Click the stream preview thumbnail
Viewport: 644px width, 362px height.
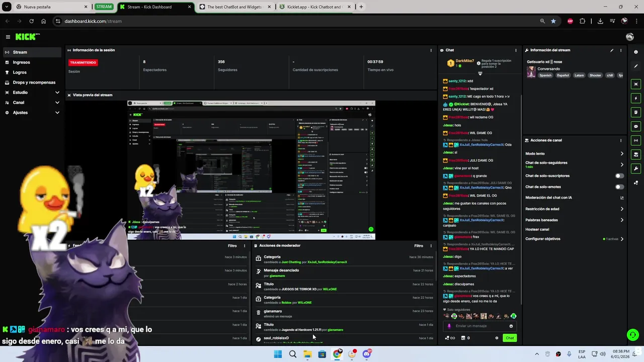[251, 170]
